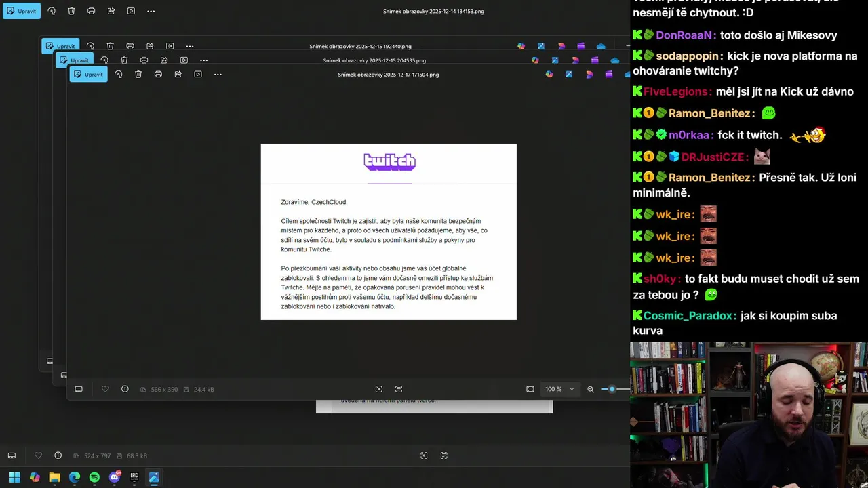Image resolution: width=868 pixels, height=488 pixels.
Task: Open Spotify from the taskbar
Action: tap(94, 477)
